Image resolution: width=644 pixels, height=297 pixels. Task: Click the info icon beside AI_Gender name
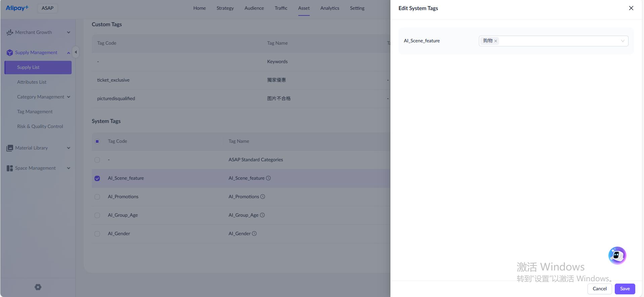254,234
